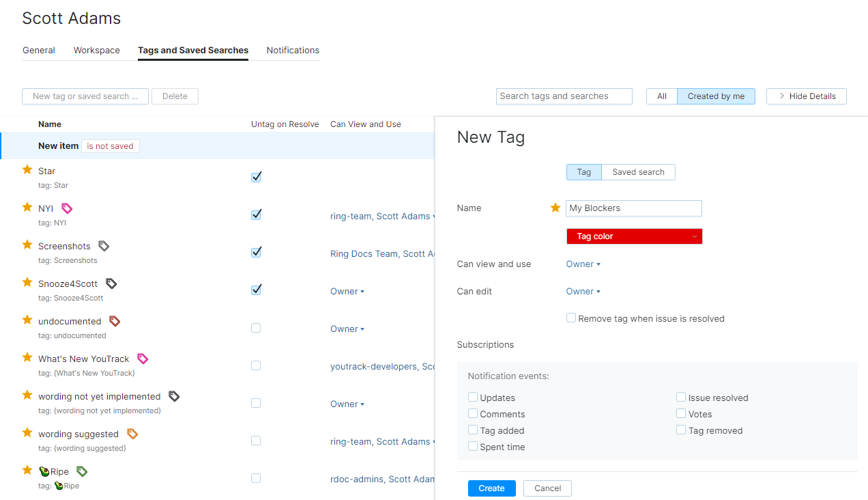Screen dimensions: 868x500
Task: Click the star icon next to wording suggested
Action: (x=27, y=432)
